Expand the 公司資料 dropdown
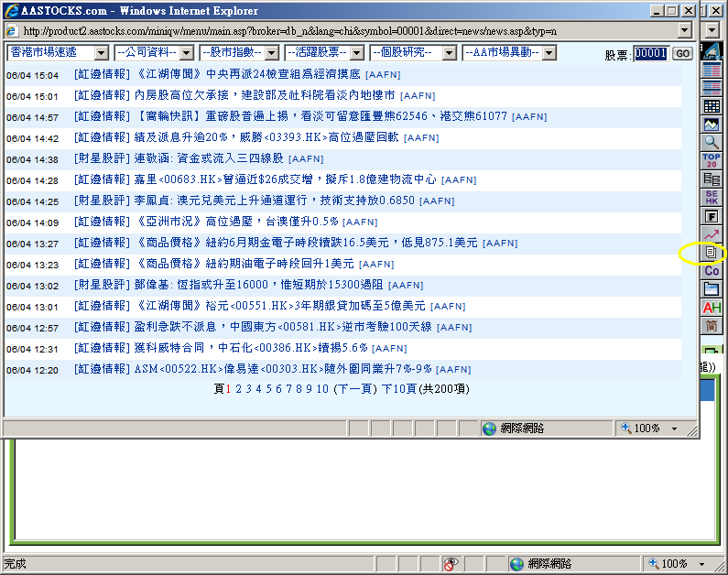 (154, 52)
